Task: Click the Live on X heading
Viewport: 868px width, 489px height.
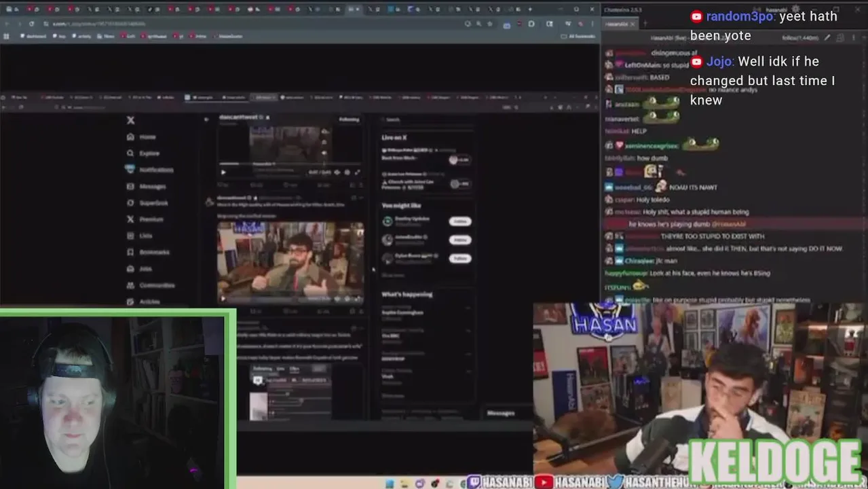Action: click(394, 137)
